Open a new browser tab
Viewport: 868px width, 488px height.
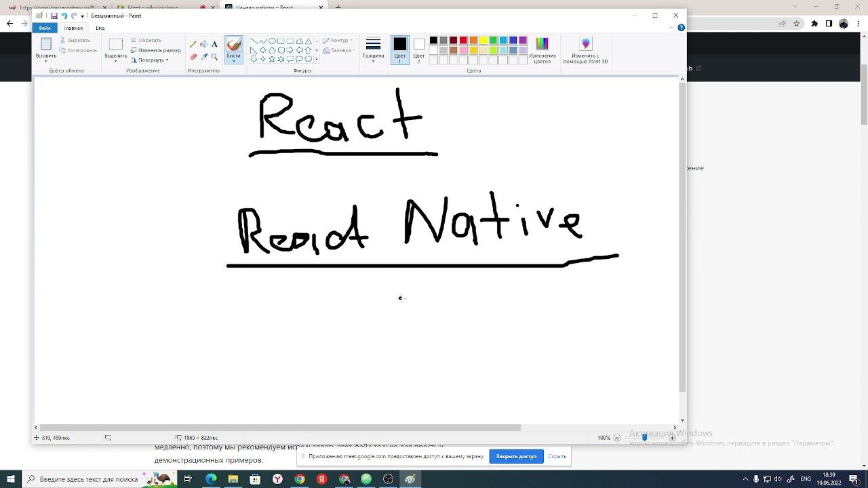pos(338,7)
